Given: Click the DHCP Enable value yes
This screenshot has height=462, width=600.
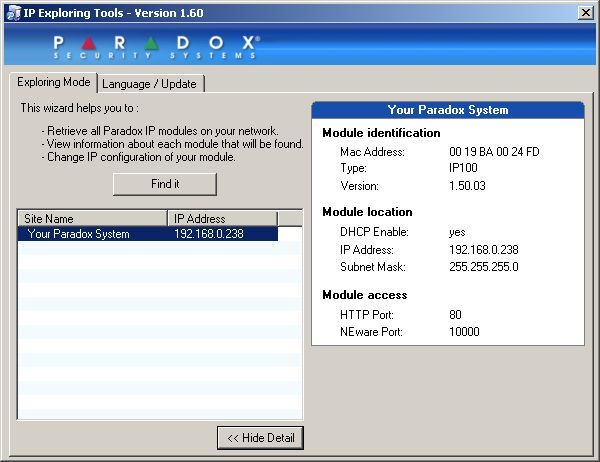Looking at the screenshot, I should [458, 232].
